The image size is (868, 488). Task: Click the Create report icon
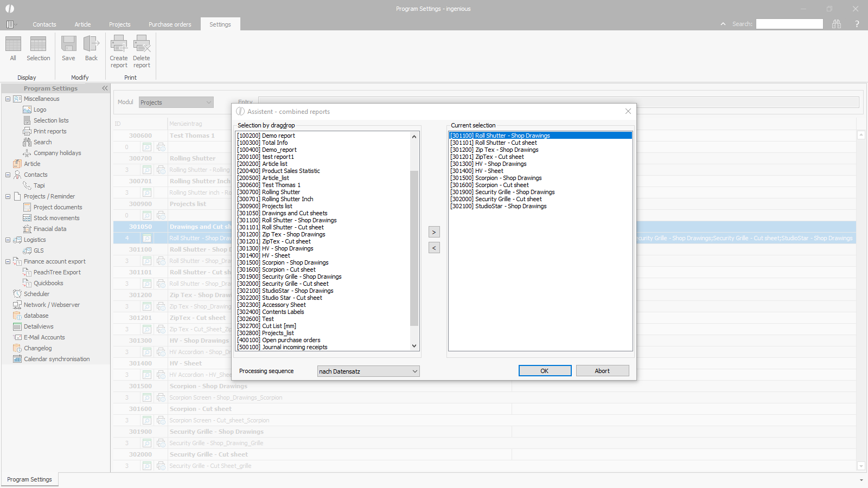119,44
